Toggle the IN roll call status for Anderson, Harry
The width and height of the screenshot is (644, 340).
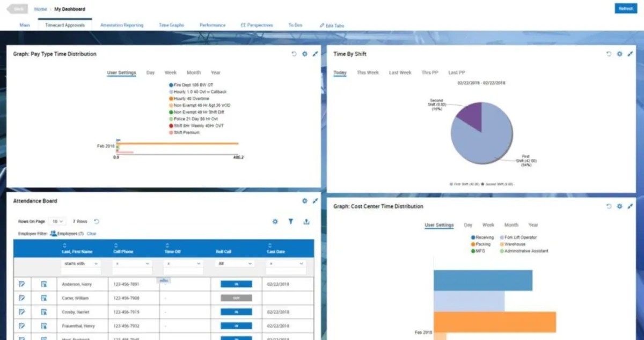236,284
